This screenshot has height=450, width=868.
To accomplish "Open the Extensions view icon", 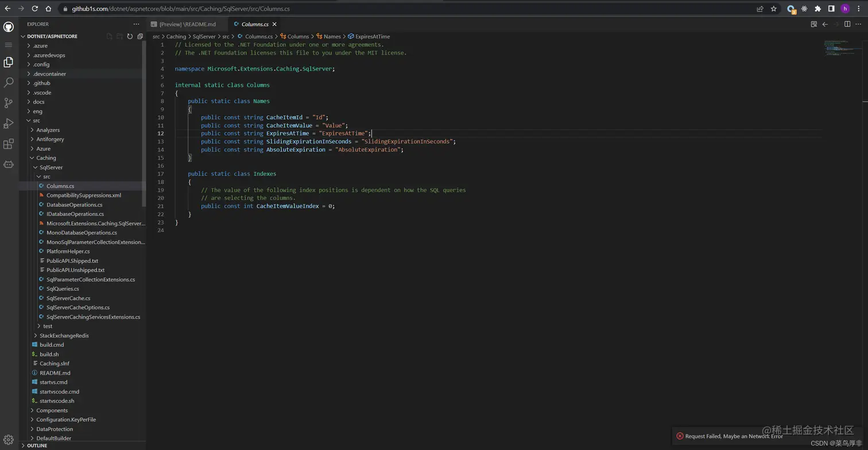I will click(8, 144).
